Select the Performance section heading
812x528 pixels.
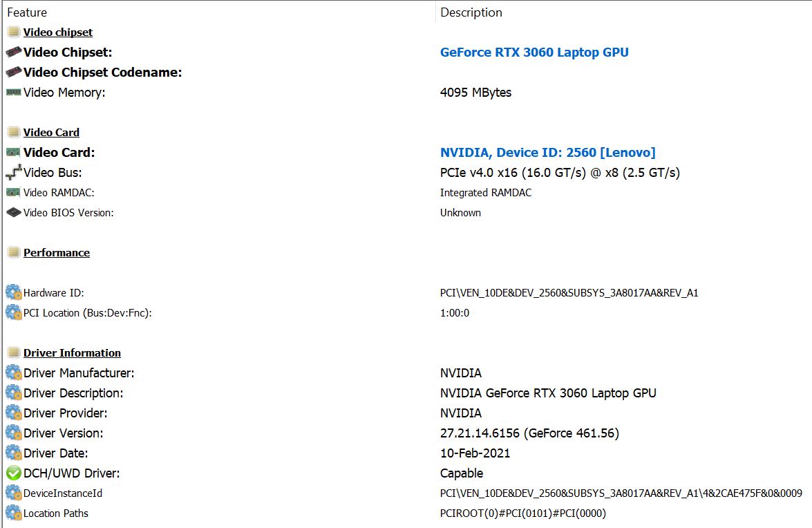coord(57,253)
